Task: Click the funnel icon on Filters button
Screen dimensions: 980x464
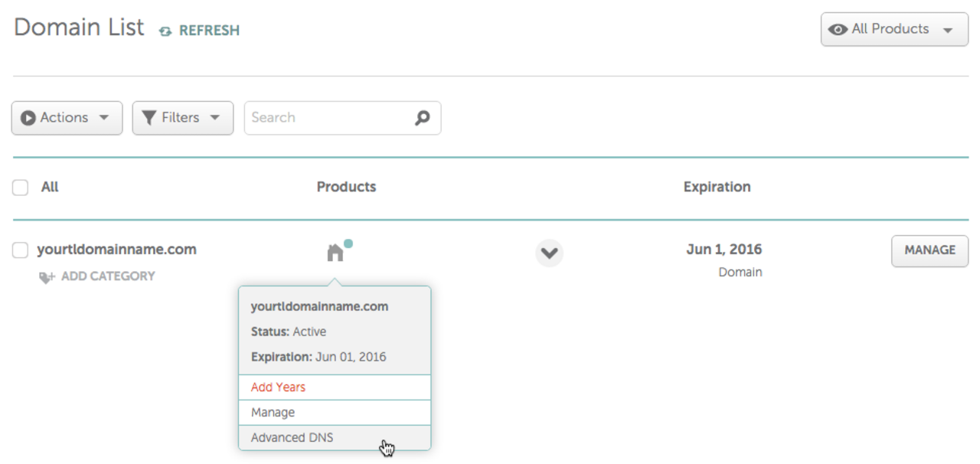Action: (149, 118)
